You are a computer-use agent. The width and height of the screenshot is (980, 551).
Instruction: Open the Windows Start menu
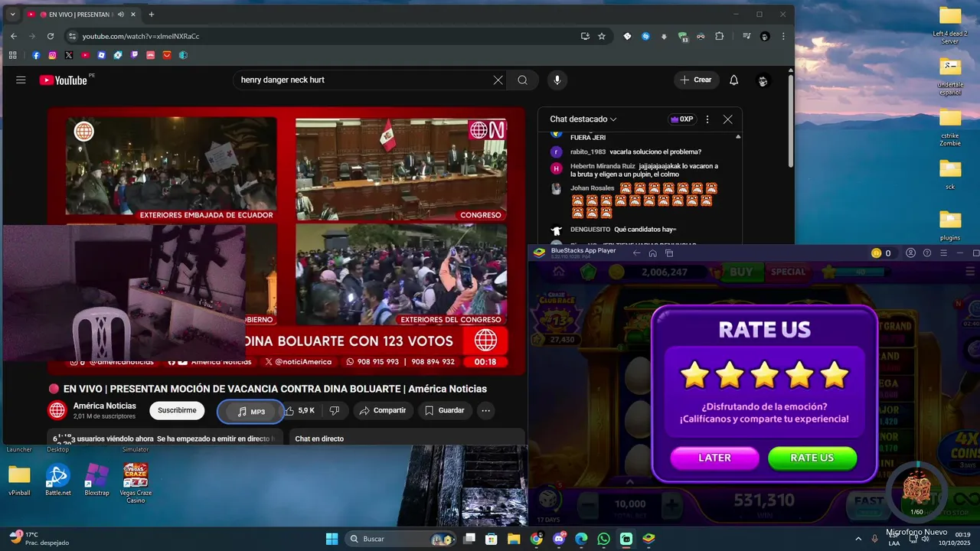[332, 539]
